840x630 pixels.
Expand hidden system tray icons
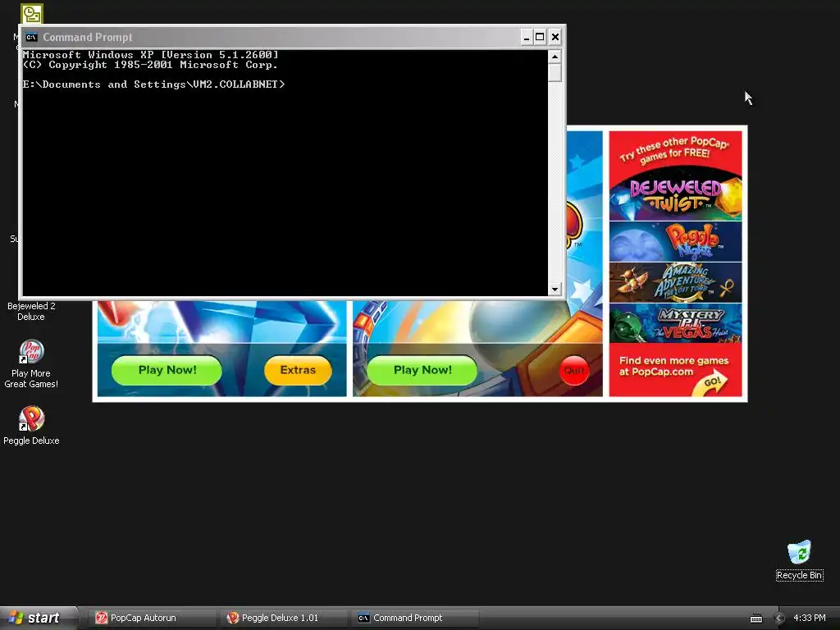click(779, 619)
